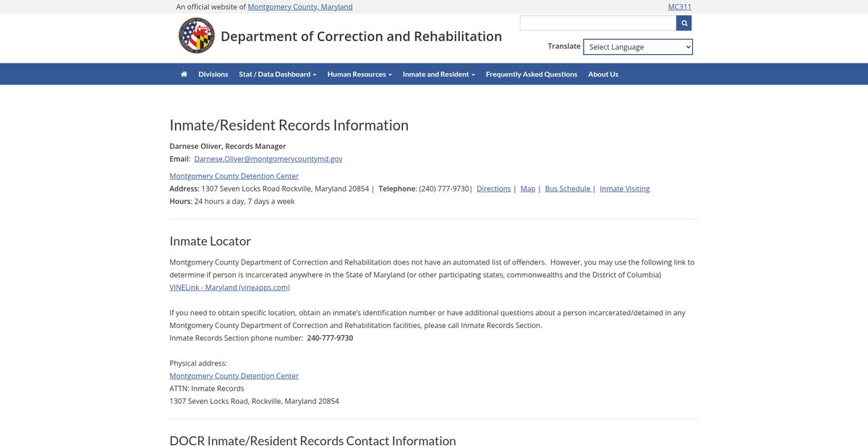Click inside the site search field

[x=597, y=23]
